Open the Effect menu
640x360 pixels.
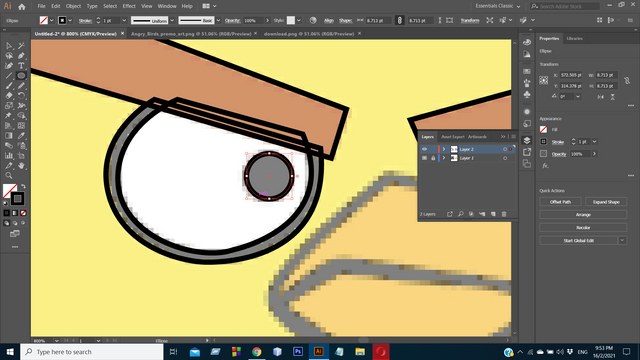129,6
